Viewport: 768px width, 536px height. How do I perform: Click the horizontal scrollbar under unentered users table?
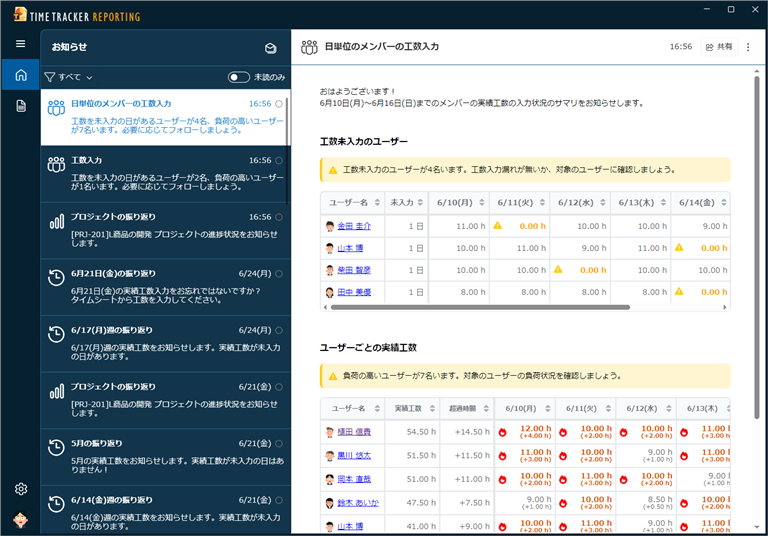480,307
